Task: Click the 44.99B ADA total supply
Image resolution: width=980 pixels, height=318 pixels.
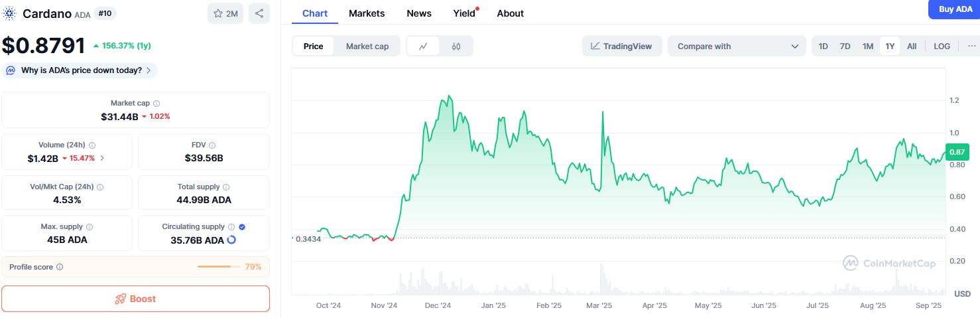Action: (x=204, y=200)
